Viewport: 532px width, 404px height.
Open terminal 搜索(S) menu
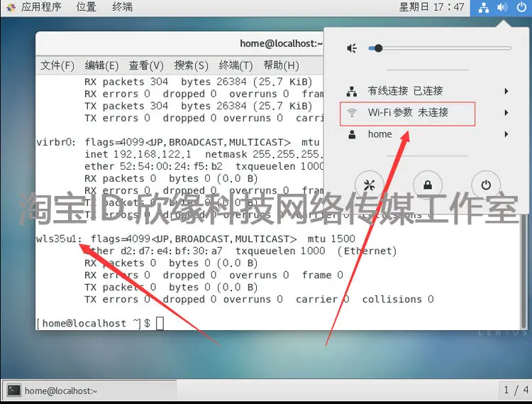coord(191,65)
